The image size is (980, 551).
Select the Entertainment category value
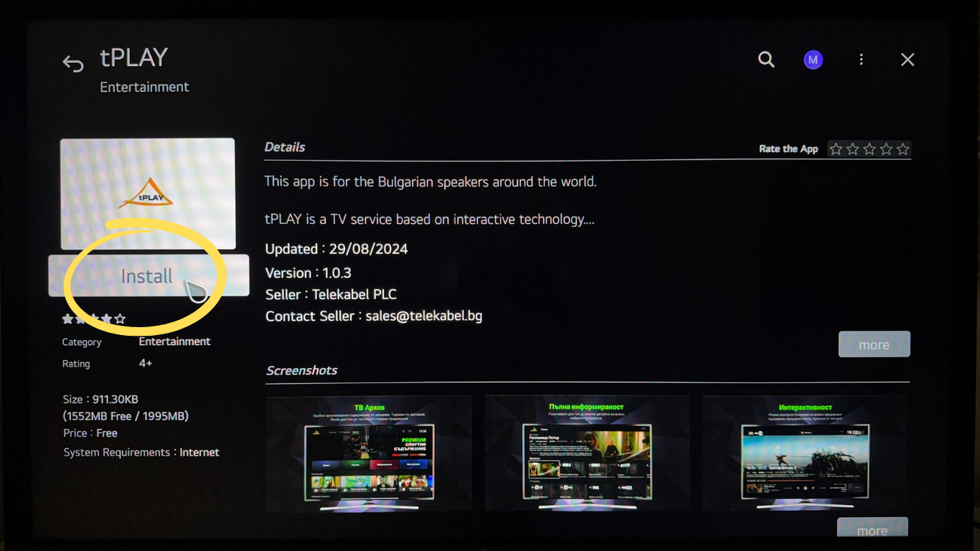coord(174,342)
